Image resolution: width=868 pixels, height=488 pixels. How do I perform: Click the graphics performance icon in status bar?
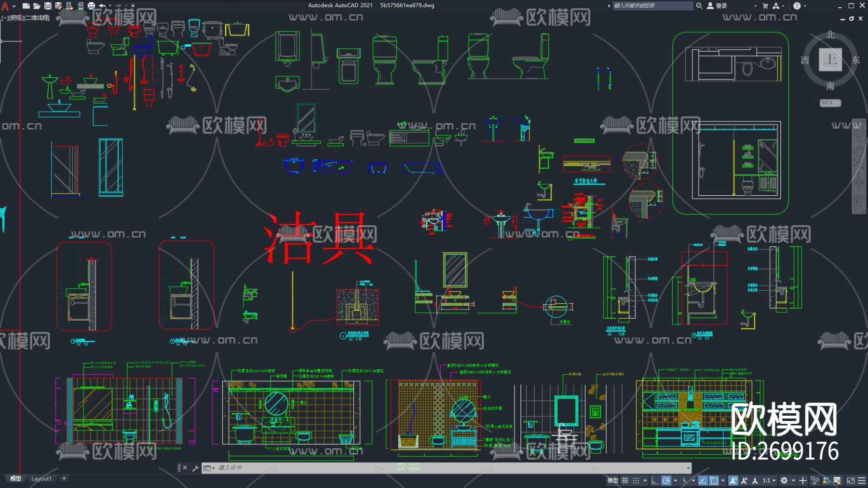point(826,480)
